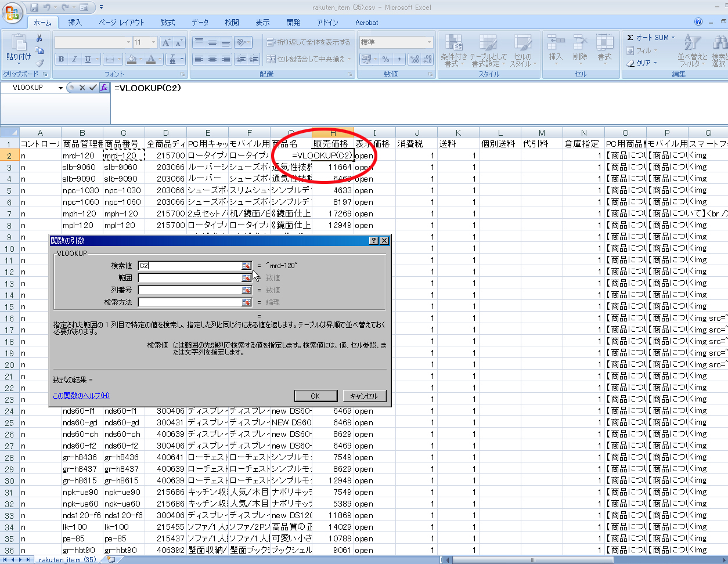Click the range selector icon for 列番号 field
The image size is (728, 564).
click(247, 290)
